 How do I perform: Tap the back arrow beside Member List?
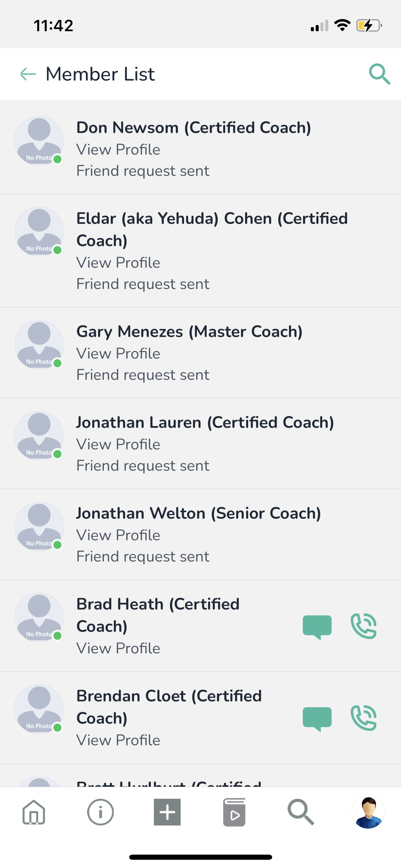click(x=28, y=74)
